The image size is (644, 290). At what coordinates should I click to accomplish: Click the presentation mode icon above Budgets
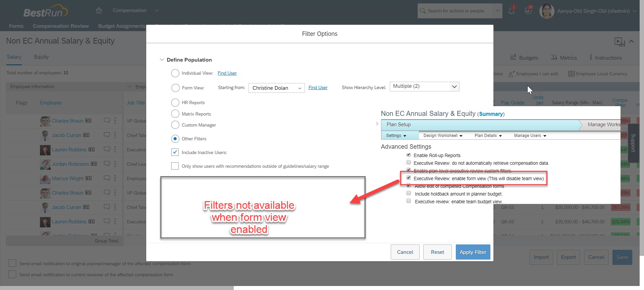pyautogui.click(x=619, y=42)
